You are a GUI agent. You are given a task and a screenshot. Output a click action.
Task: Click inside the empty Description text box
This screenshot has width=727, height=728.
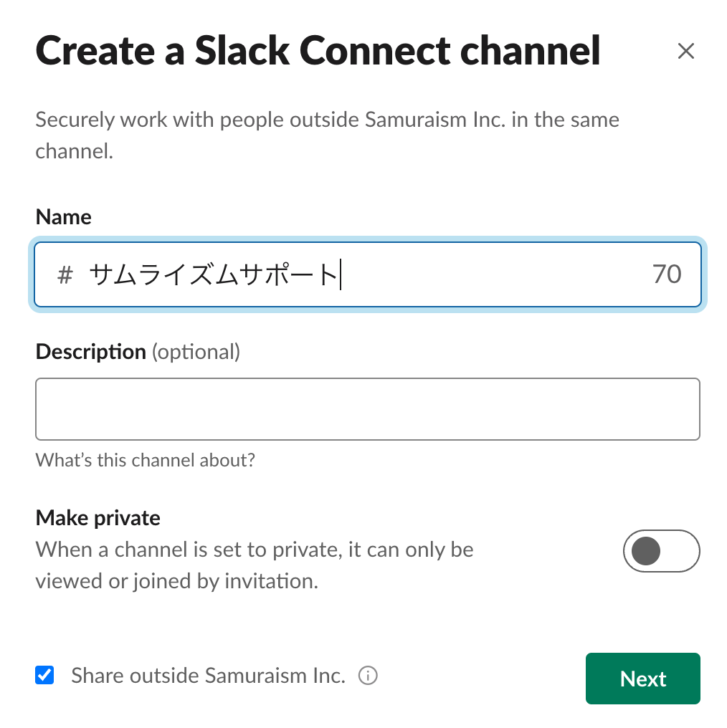(368, 409)
